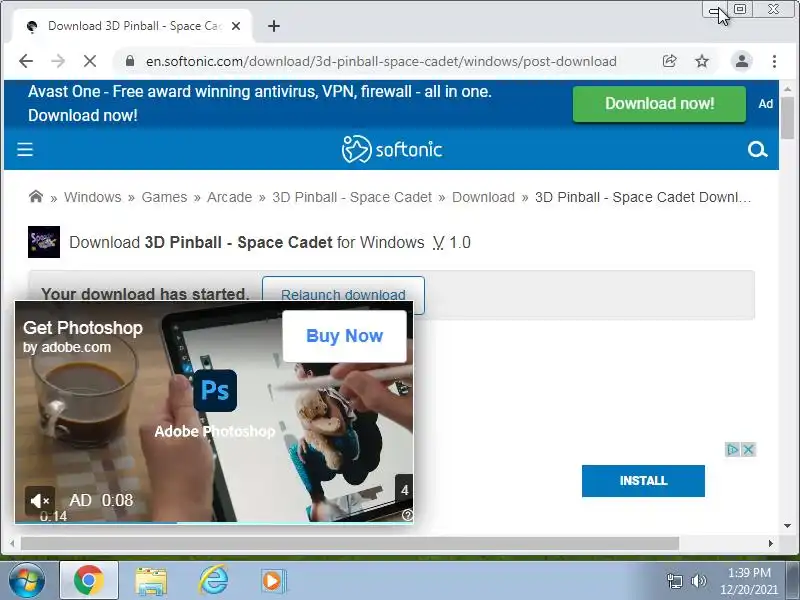Image resolution: width=800 pixels, height=600 pixels.
Task: Go to Games breadcrumb
Action: click(164, 197)
